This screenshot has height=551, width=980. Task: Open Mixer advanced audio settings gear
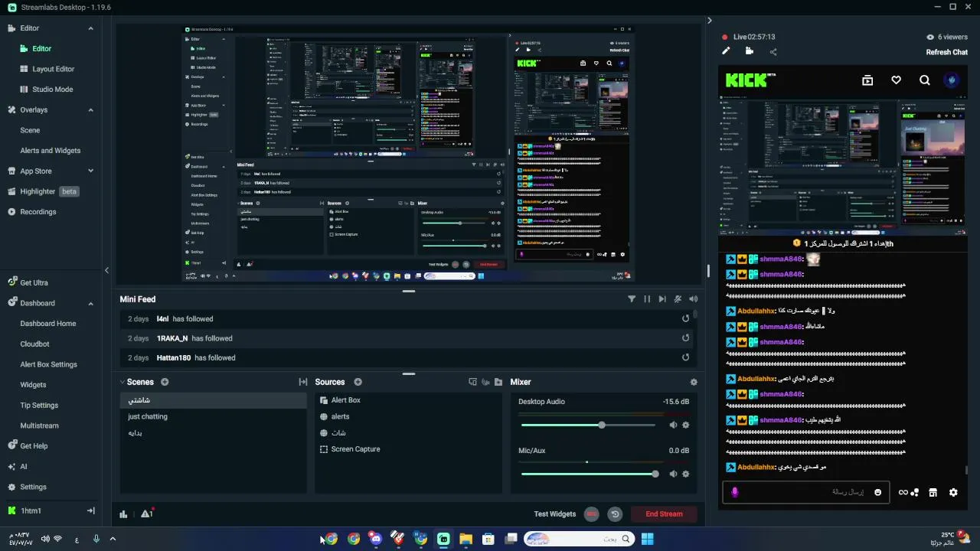tap(694, 382)
